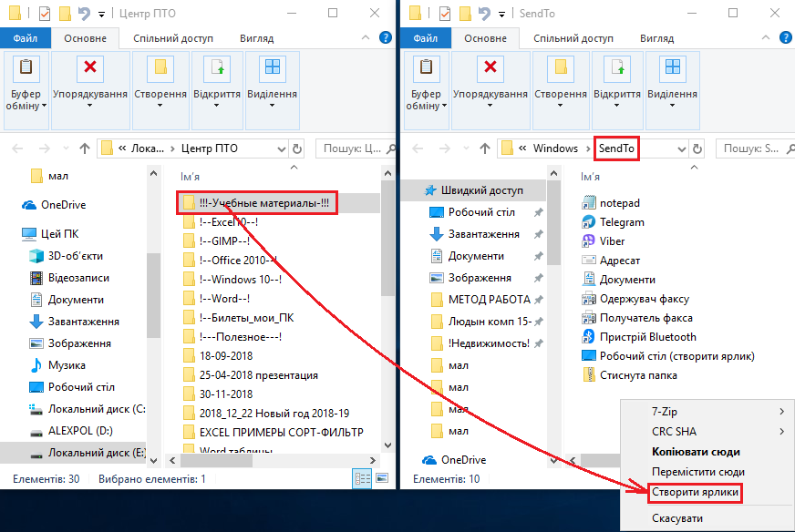This screenshot has height=532, width=795.
Task: Collapse ribbon in Центр ПТО window
Action: coord(366,37)
